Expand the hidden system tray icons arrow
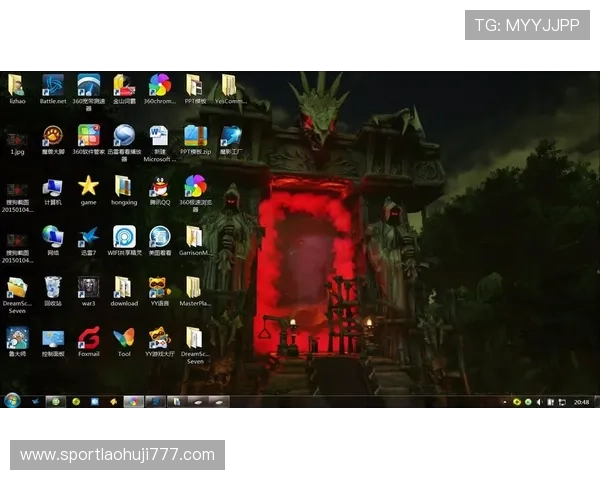Screen dimensions: 600x480 [505, 402]
